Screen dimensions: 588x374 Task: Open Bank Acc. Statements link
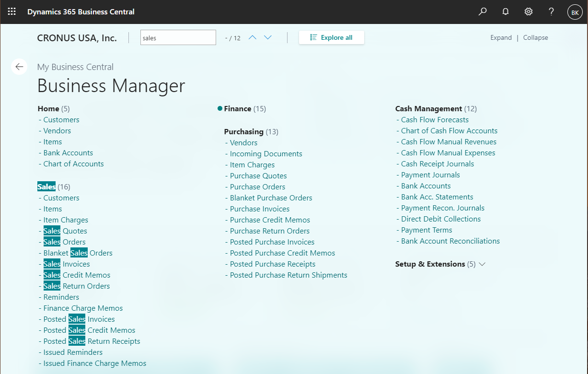[x=437, y=197]
